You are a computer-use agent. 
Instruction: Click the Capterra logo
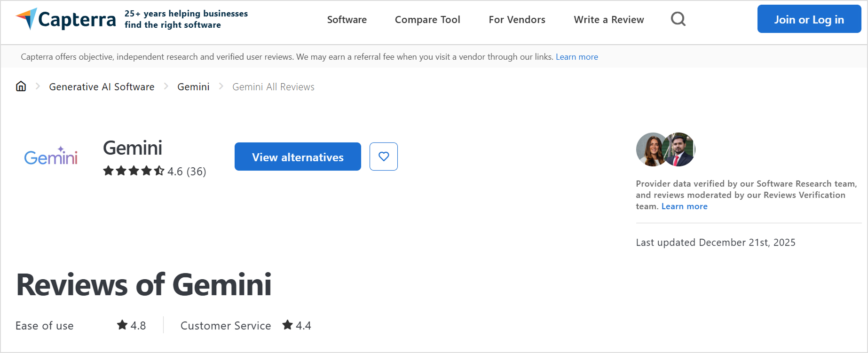[66, 19]
